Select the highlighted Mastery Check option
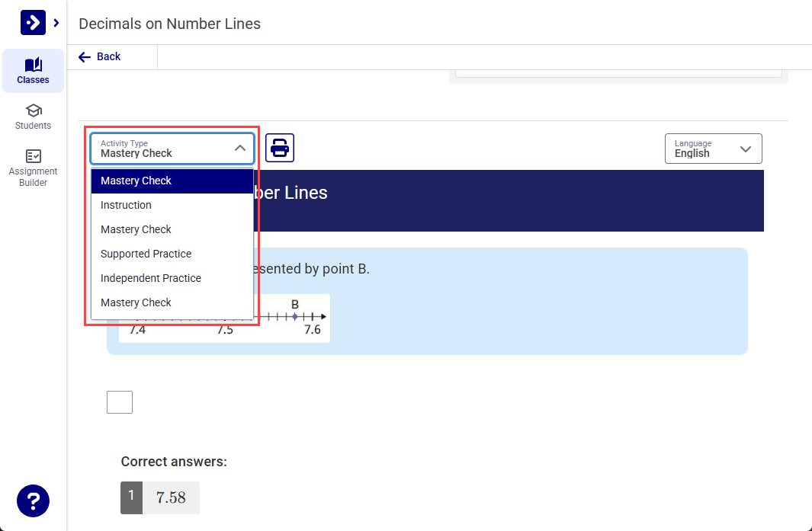Image resolution: width=812 pixels, height=531 pixels. point(136,181)
